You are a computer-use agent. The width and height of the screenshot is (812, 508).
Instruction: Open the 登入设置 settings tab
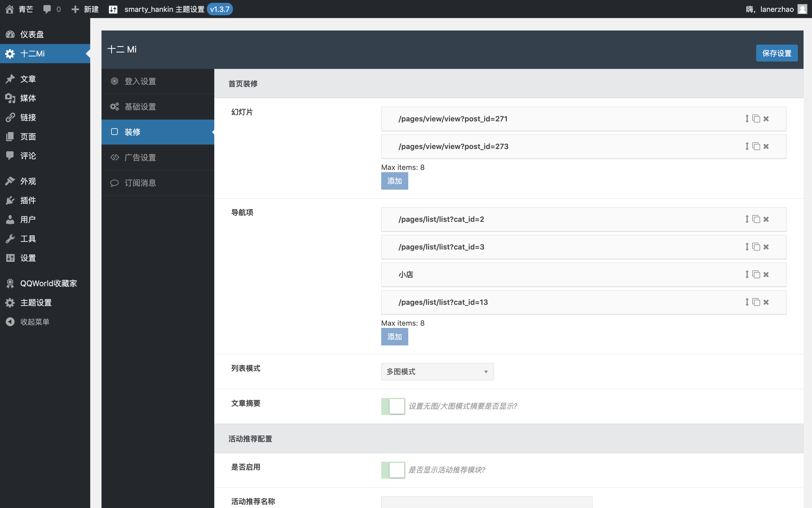click(158, 81)
